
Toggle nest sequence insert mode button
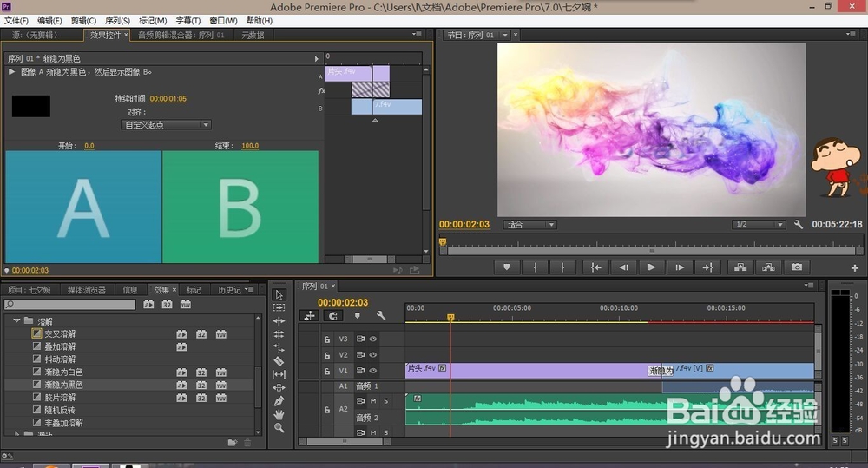(309, 315)
